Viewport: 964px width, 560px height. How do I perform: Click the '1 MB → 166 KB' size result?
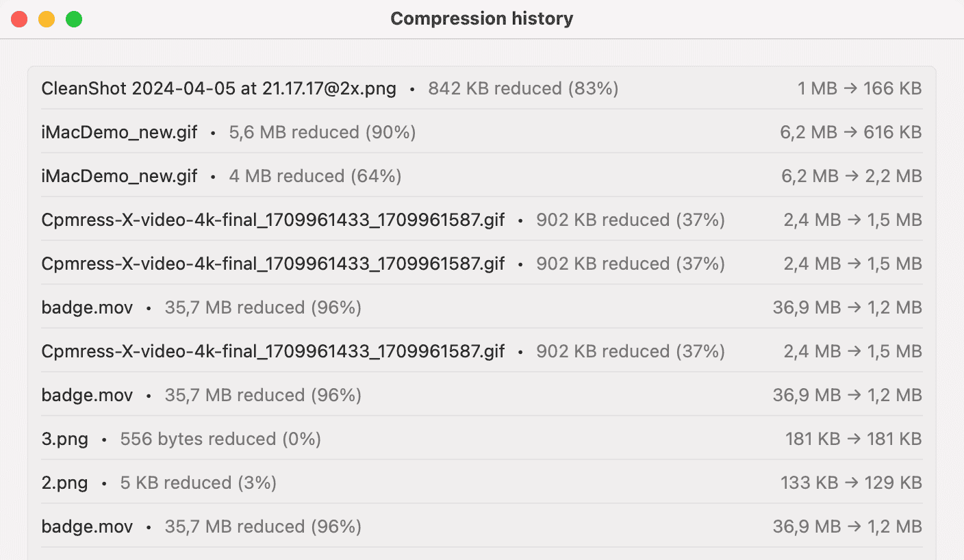pos(859,88)
